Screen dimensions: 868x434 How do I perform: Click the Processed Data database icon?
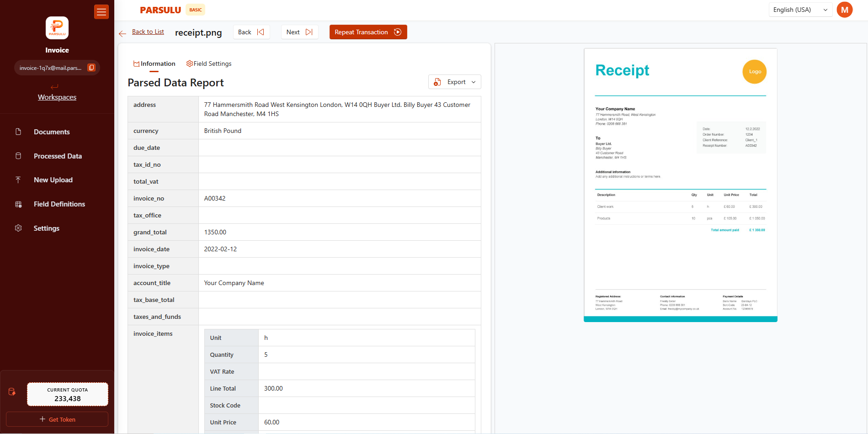tap(18, 156)
